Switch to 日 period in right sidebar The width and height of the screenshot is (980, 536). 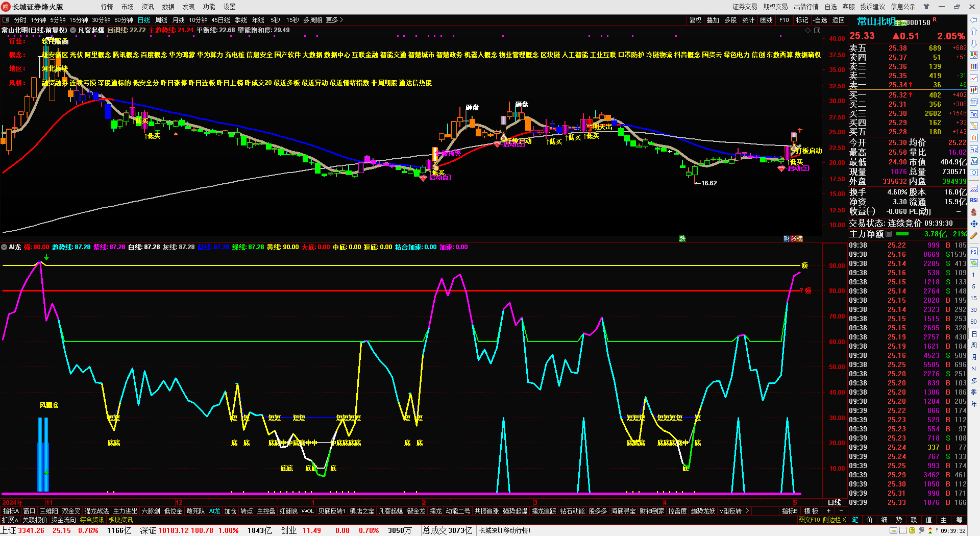974,334
